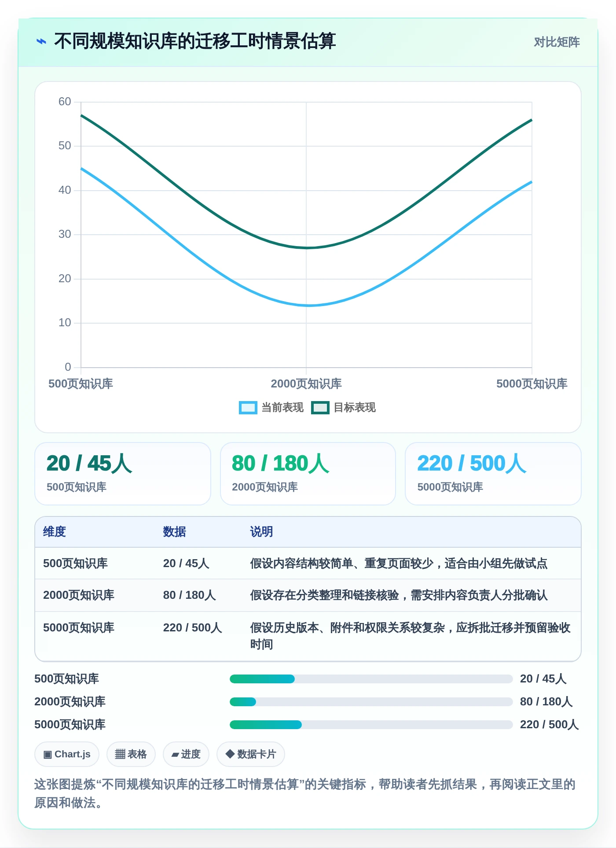Toggle the 当前表现 legend swatch
616x848 pixels.
248,408
